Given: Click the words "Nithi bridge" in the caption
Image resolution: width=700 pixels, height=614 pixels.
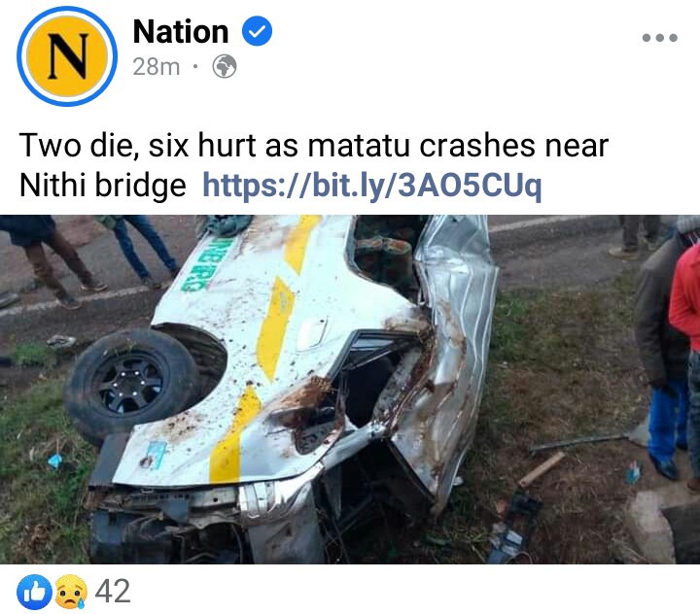Looking at the screenshot, I should [103, 185].
